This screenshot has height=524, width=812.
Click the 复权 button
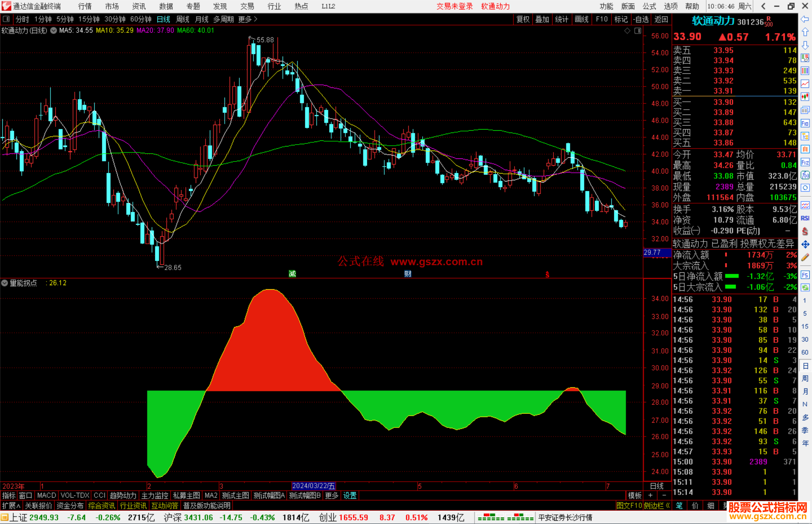[x=523, y=19]
